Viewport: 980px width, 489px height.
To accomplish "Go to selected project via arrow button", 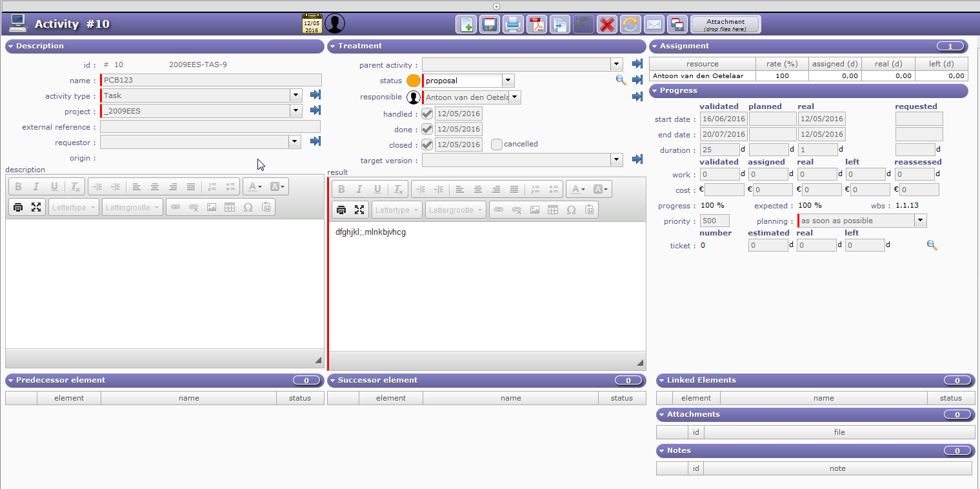I will (315, 110).
